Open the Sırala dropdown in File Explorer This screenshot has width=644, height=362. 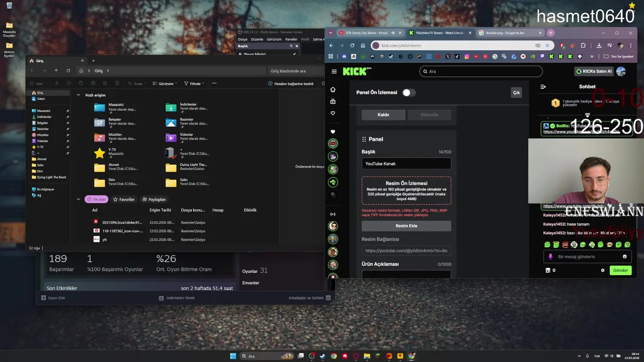137,83
